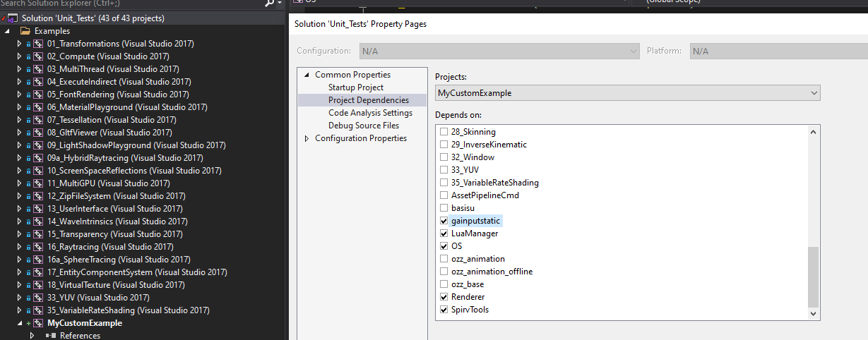
Task: Check the basisu dependency
Action: click(x=444, y=208)
